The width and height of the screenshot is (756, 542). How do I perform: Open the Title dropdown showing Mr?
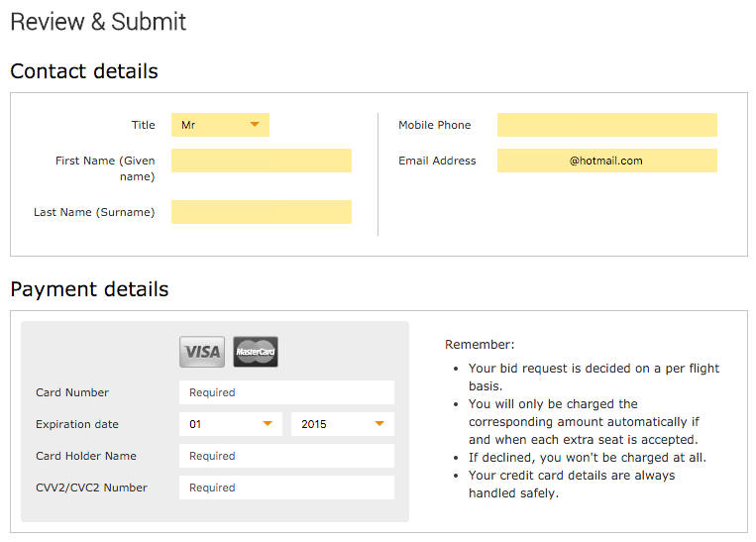click(x=220, y=125)
